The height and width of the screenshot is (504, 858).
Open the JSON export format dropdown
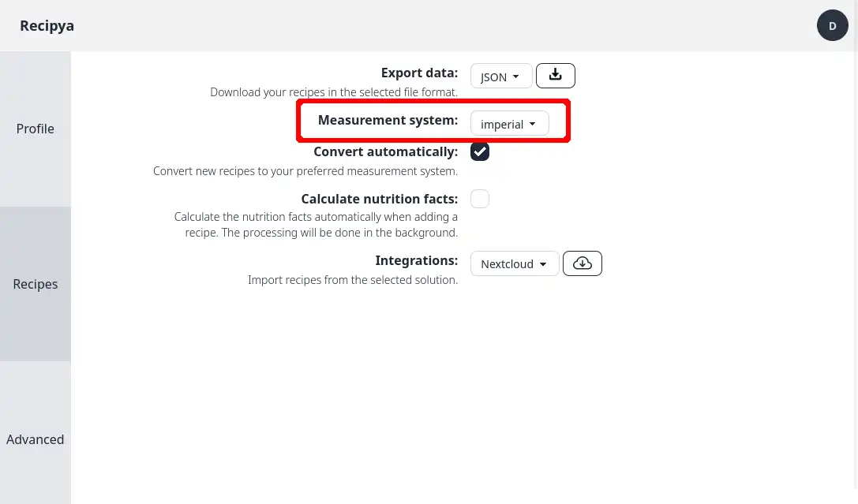501,76
